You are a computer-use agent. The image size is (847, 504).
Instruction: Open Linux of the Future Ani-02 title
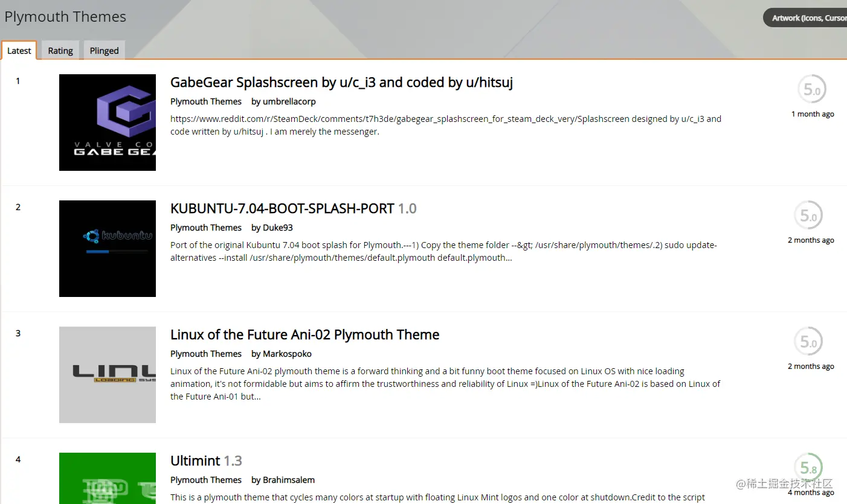click(x=304, y=334)
